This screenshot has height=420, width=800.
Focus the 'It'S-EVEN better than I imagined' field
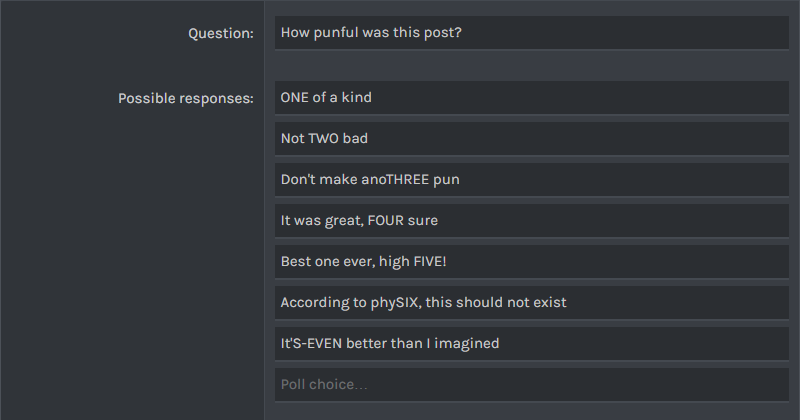pos(532,343)
